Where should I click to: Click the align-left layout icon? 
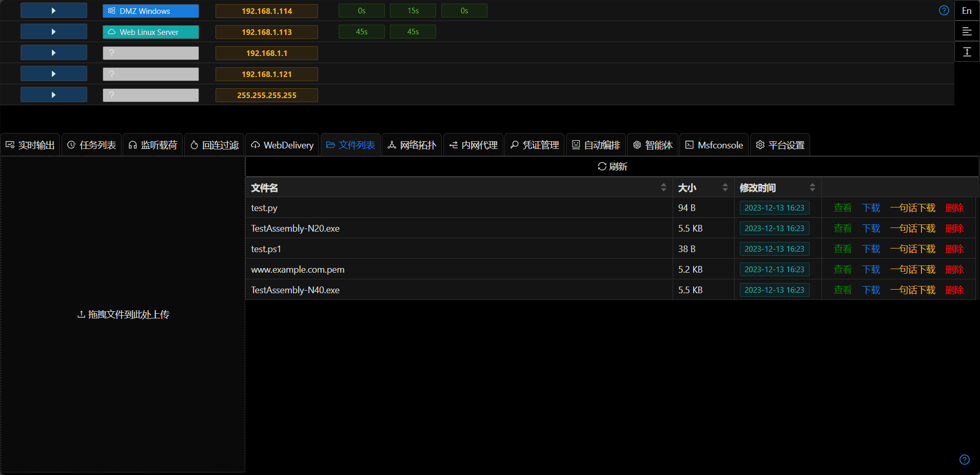967,31
